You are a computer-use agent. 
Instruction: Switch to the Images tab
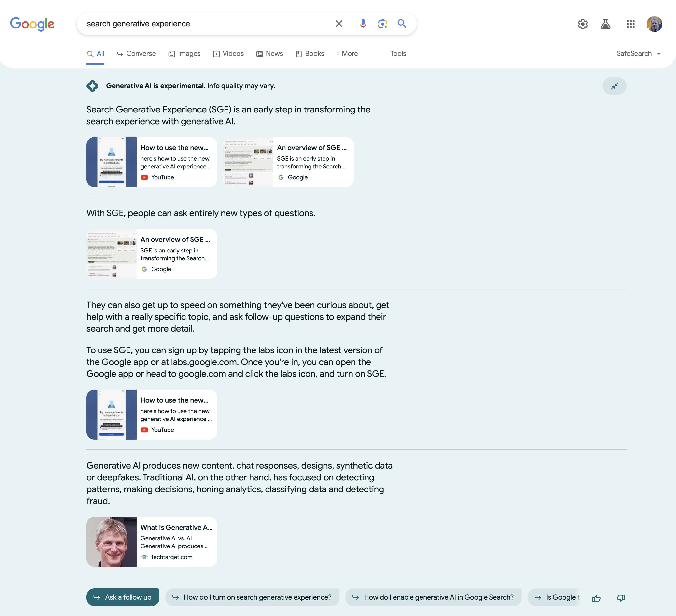coord(184,53)
